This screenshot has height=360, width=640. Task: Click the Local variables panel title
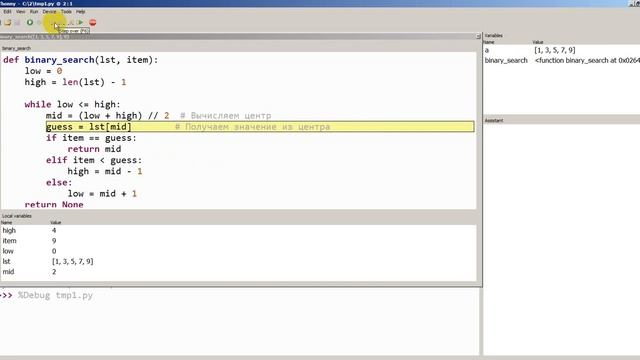(x=17, y=216)
